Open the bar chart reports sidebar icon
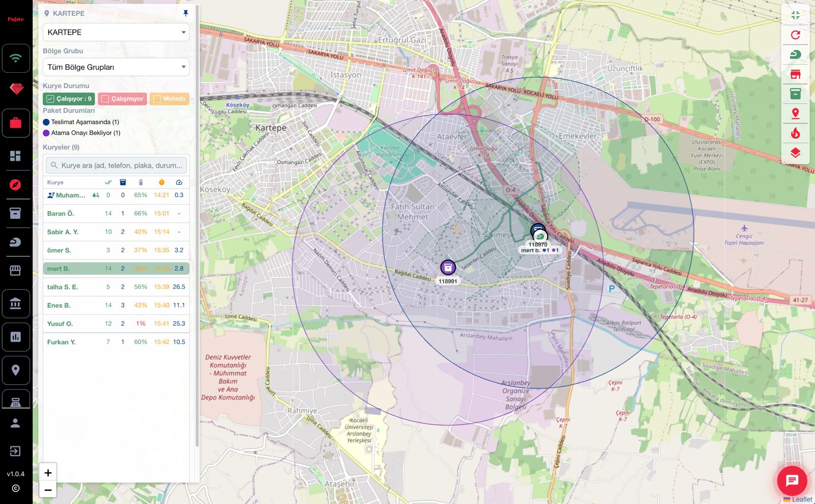815x504 pixels. point(16,337)
